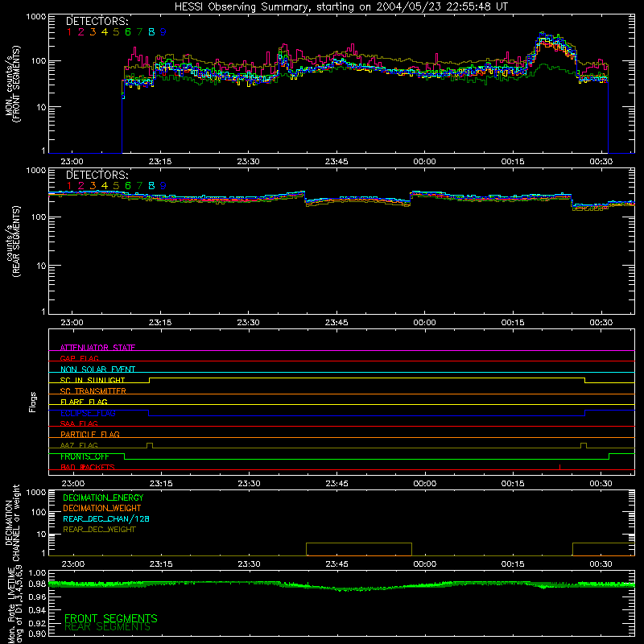Image resolution: width=644 pixels, height=644 pixels.
Task: Click the 00:30 tick under decimation plot
Action: 601,564
